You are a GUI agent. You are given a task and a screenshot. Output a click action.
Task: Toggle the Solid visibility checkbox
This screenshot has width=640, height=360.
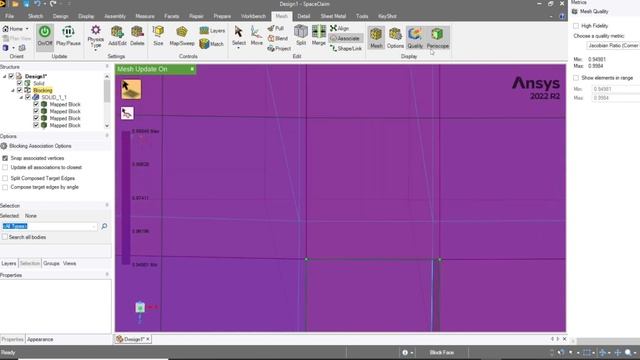tap(20, 83)
